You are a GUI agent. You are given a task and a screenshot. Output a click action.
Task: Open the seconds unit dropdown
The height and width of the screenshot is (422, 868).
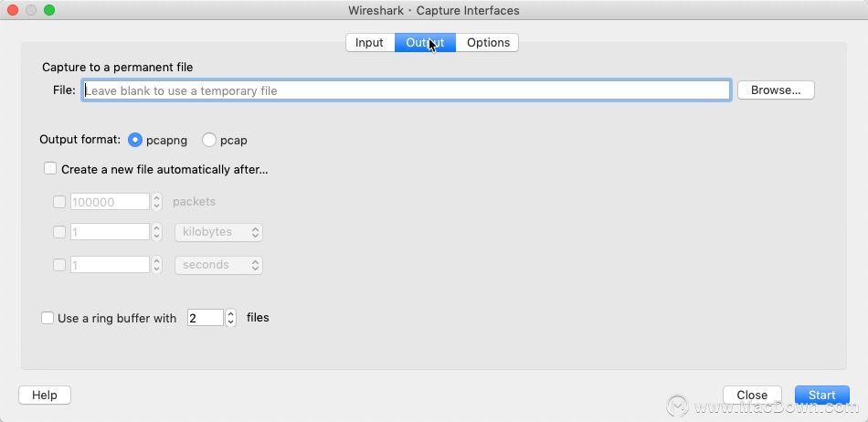pyautogui.click(x=218, y=265)
